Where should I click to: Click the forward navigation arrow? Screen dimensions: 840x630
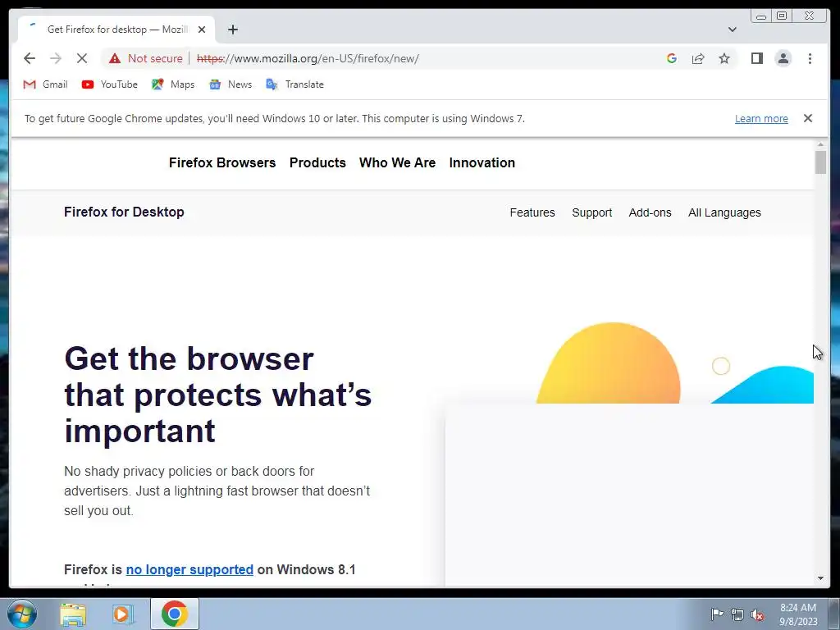[55, 58]
